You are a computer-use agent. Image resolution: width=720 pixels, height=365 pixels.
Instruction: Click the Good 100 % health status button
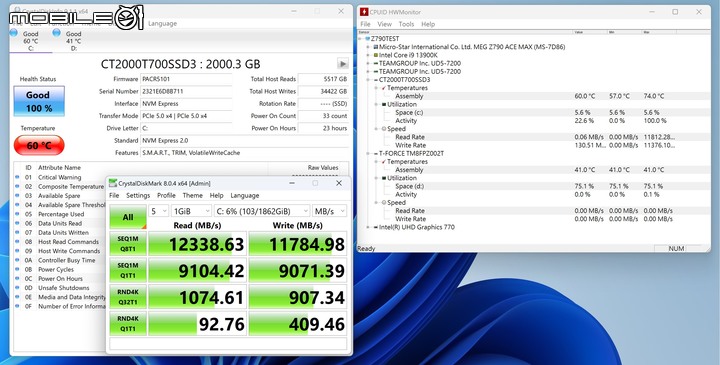pyautogui.click(x=39, y=101)
